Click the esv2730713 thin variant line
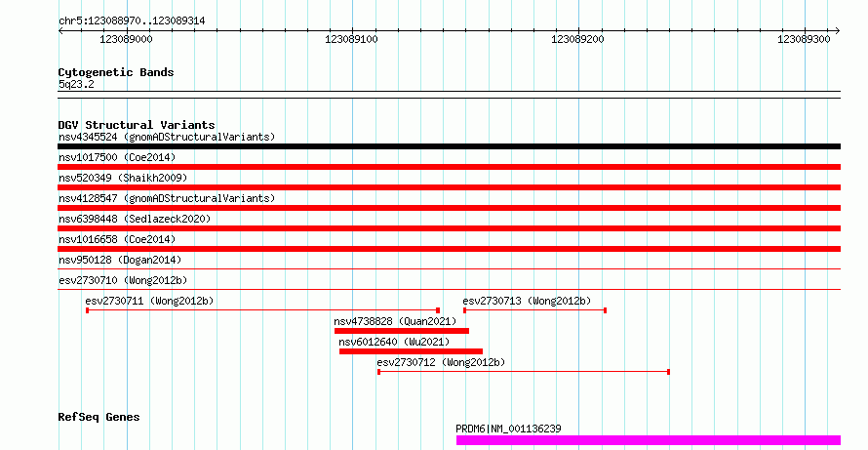This screenshot has height=450, width=868. 534,310
